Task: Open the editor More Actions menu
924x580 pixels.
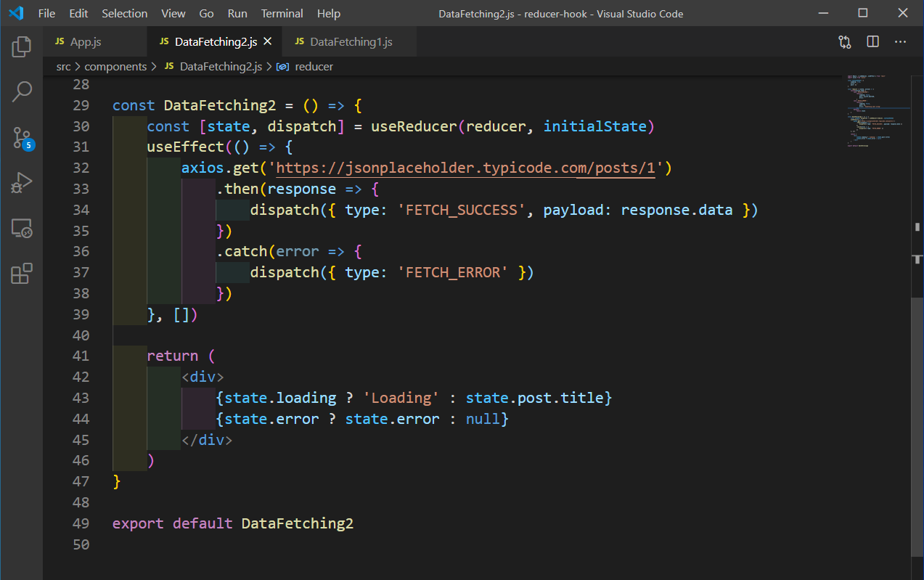Action: pyautogui.click(x=901, y=42)
